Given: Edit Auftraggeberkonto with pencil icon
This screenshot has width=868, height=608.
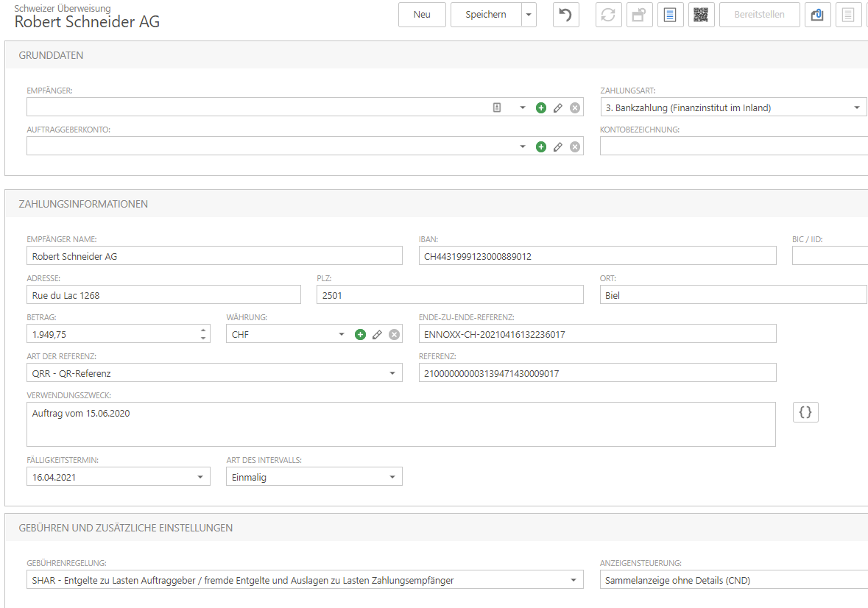Looking at the screenshot, I should click(x=558, y=146).
